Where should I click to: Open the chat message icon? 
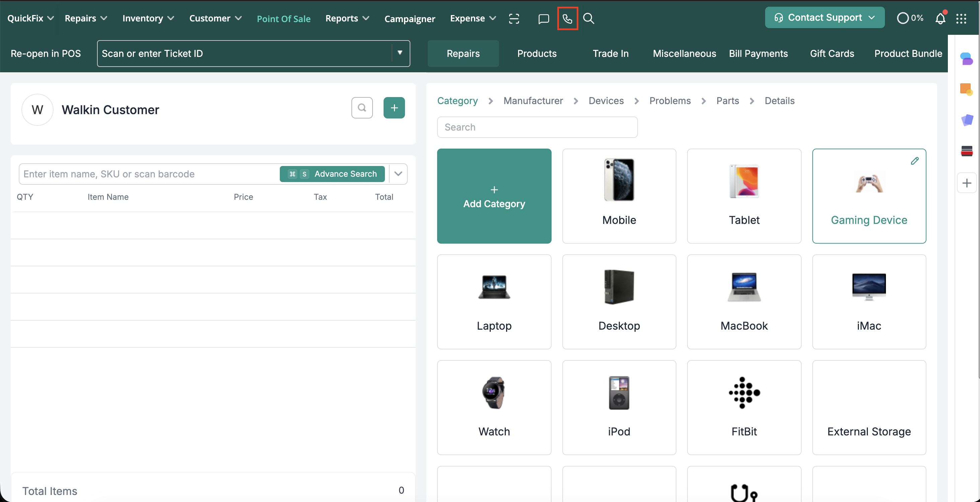coord(544,18)
